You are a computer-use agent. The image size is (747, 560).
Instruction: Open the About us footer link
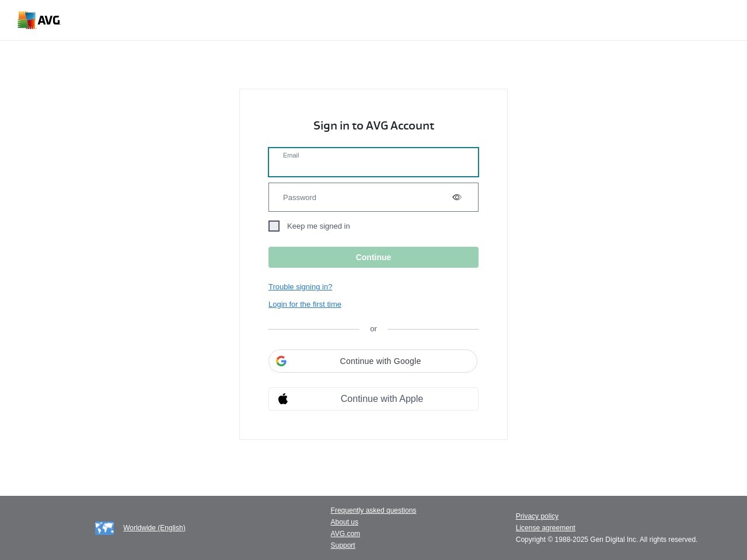pos(344,522)
